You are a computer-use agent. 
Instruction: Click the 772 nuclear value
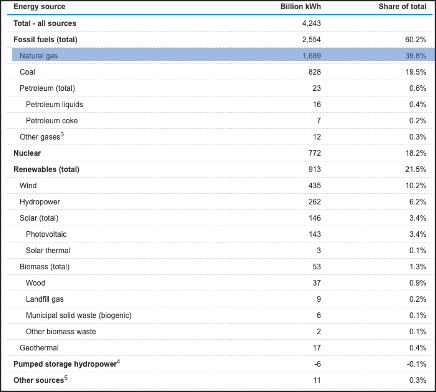click(x=315, y=153)
